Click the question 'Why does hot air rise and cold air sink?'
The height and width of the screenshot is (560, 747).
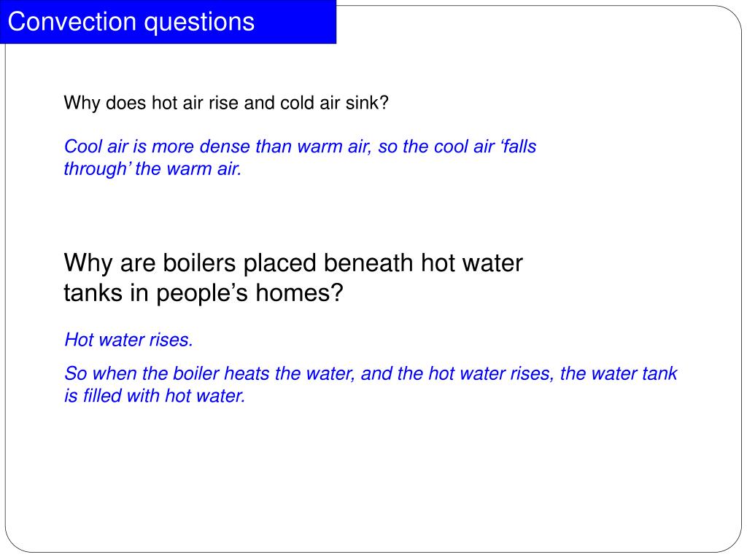pyautogui.click(x=226, y=103)
